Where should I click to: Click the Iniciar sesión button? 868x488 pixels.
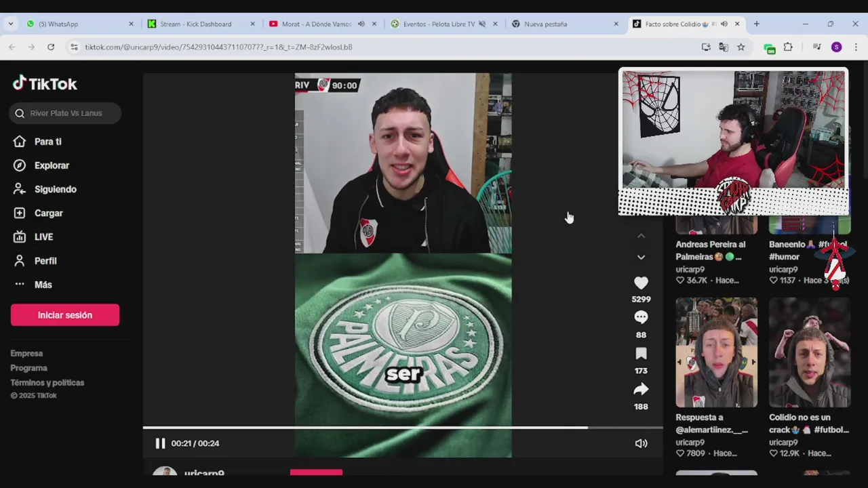(x=65, y=315)
